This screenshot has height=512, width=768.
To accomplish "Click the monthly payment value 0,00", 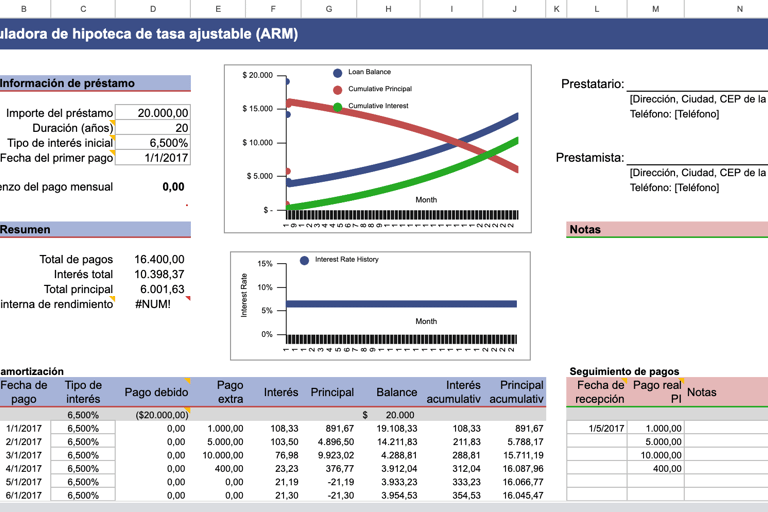I will coord(173,187).
